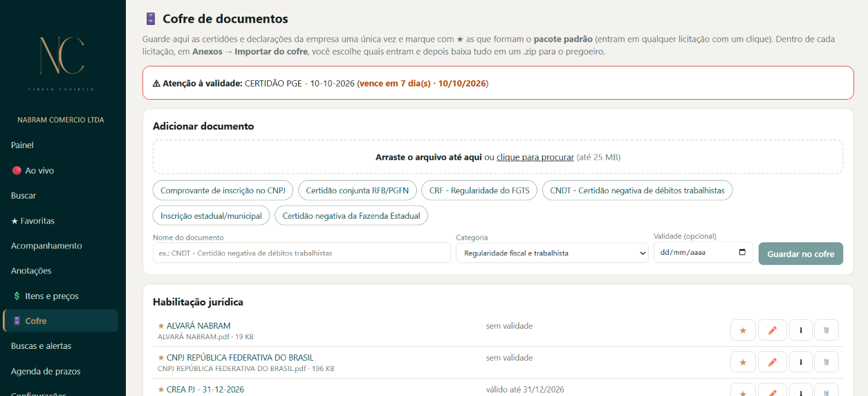Click ALVARÁ NABRAM document name
This screenshot has width=868, height=396.
tap(198, 325)
